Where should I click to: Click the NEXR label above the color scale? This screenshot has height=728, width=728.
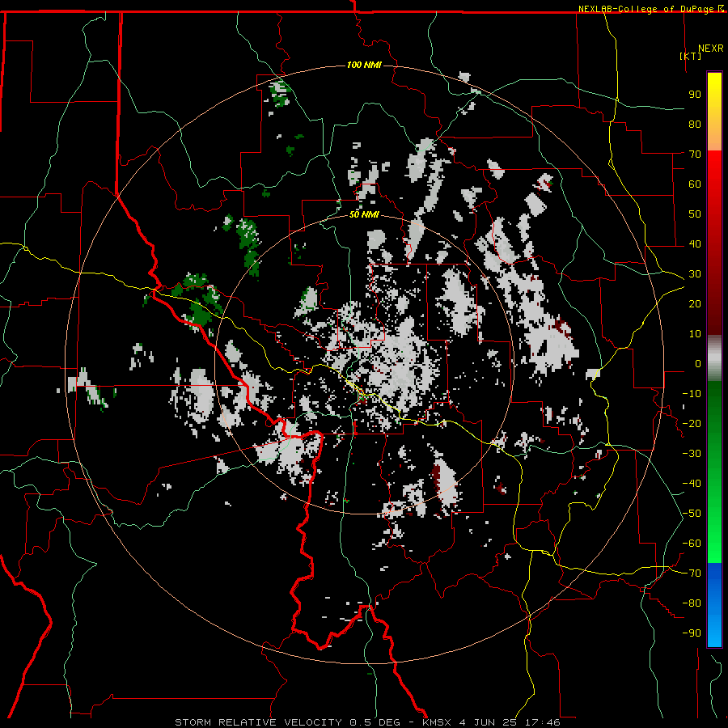pyautogui.click(x=711, y=49)
